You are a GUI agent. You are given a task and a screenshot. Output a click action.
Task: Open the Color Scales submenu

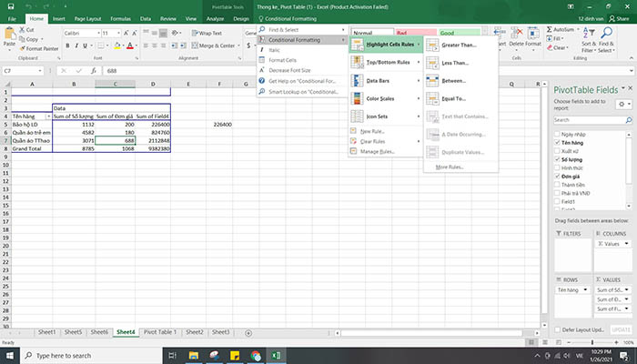[386, 98]
